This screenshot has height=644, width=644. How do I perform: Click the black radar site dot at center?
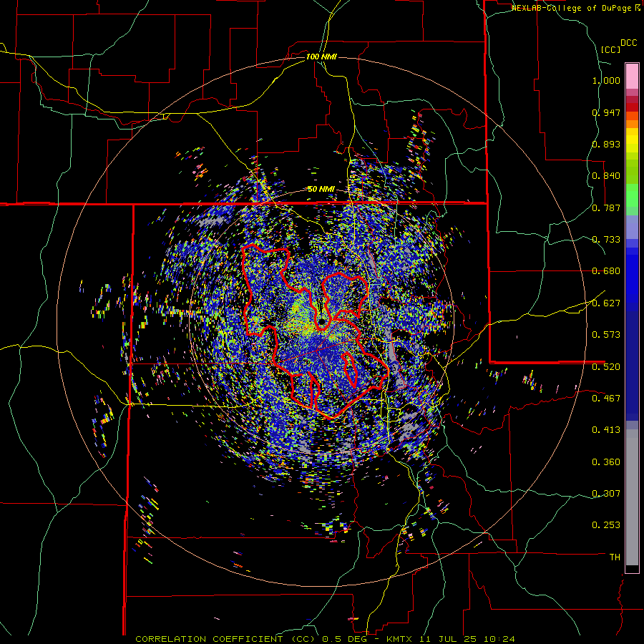(322, 321)
